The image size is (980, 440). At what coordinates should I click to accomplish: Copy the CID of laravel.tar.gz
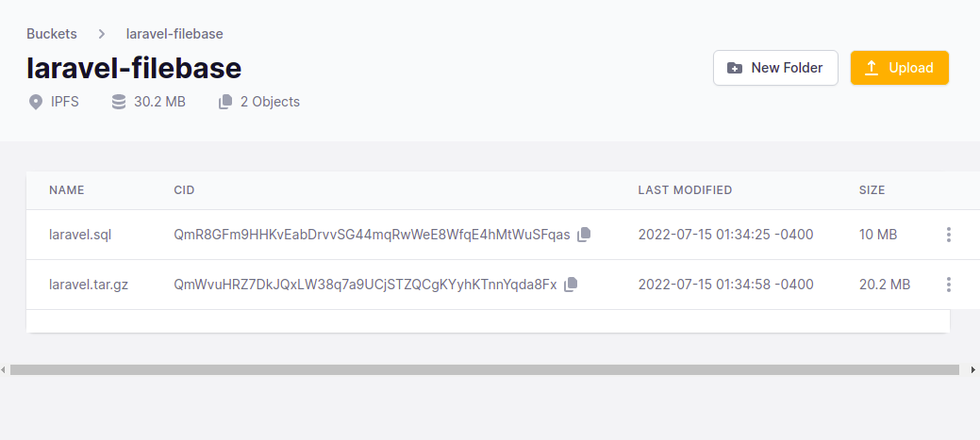point(571,285)
